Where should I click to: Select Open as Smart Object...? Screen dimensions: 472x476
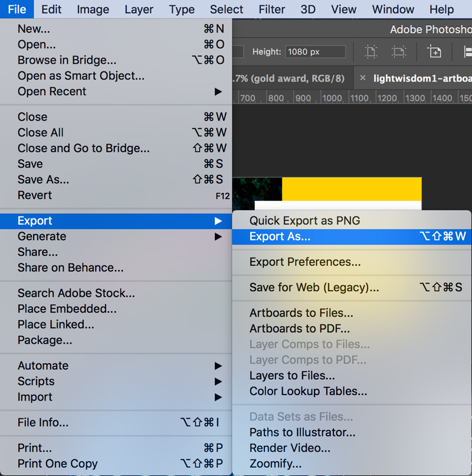click(x=116, y=76)
